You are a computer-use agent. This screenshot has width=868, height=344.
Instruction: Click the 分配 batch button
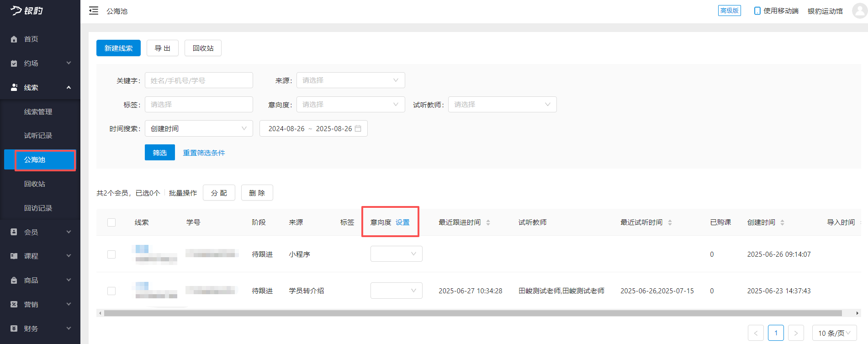[x=219, y=193]
